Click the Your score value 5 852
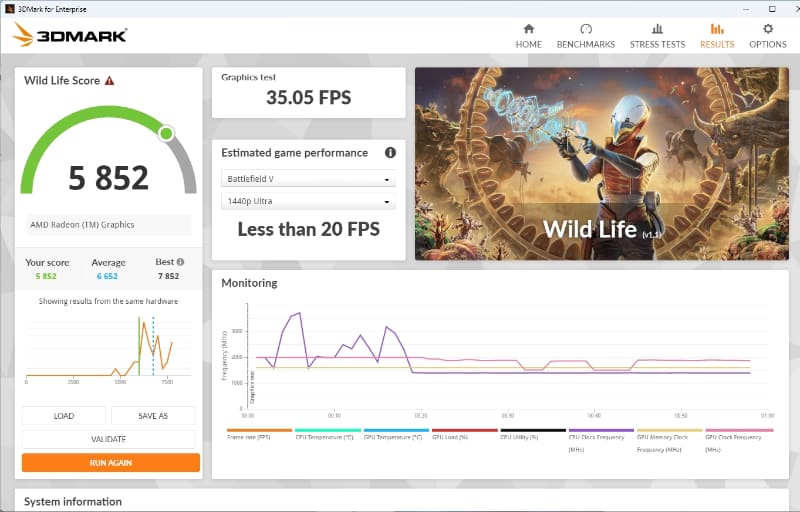The image size is (800, 512). tap(46, 276)
